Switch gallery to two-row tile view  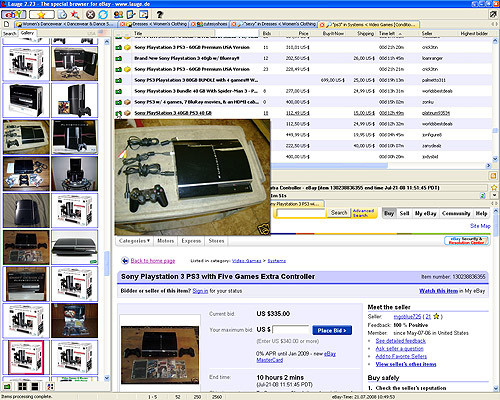point(35,387)
